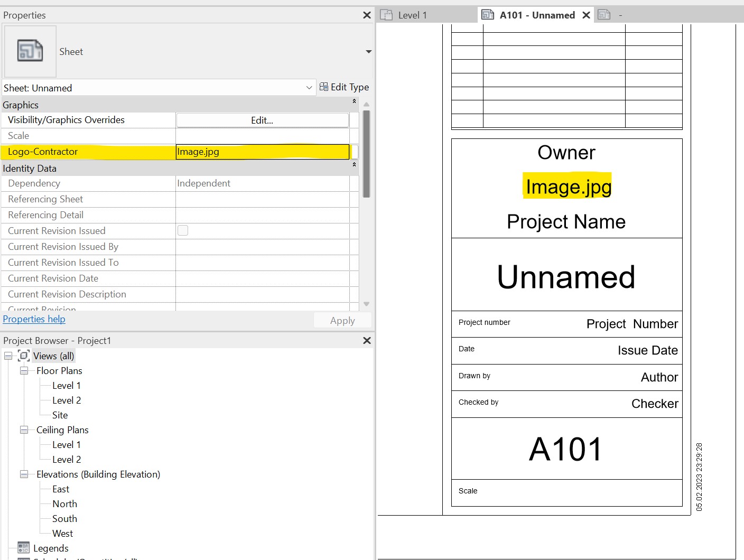The image size is (744, 560).
Task: Click the Image.jpg label on the title block
Action: [568, 186]
